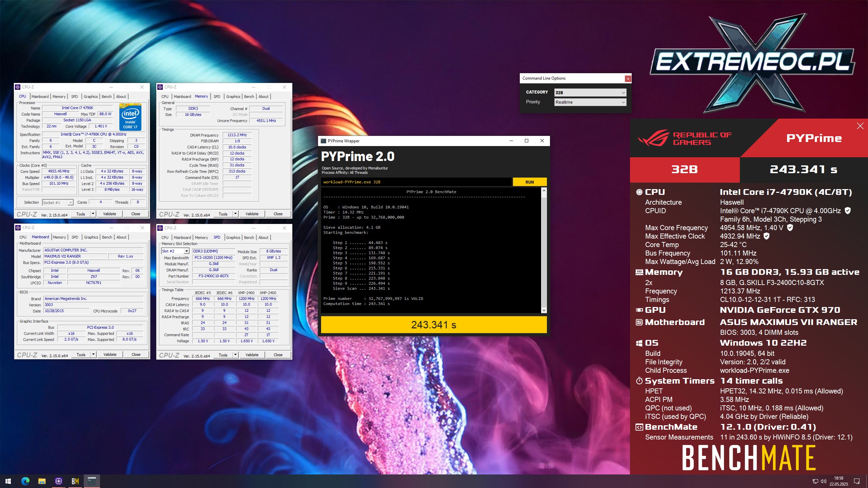
Task: Click the workload-PYPrime.exe 32B command field
Action: coord(416,182)
